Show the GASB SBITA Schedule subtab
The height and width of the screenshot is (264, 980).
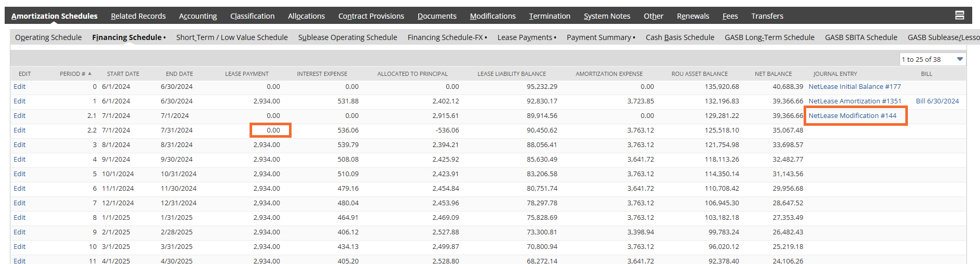pyautogui.click(x=861, y=37)
